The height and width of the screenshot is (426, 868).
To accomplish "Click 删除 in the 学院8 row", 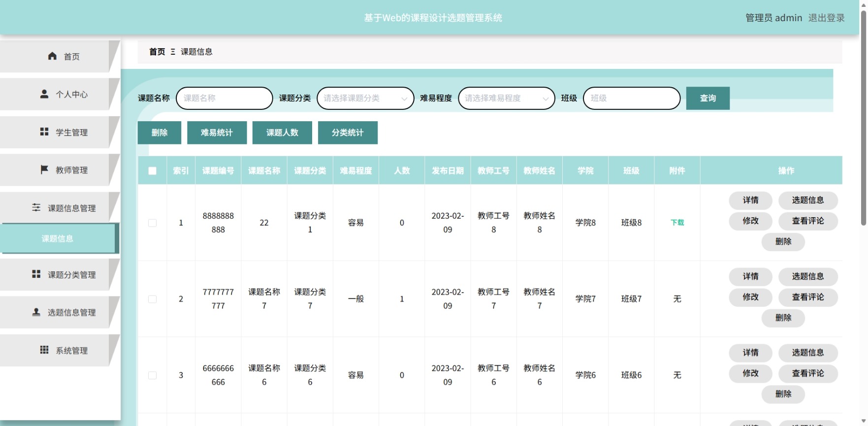I will coord(783,241).
